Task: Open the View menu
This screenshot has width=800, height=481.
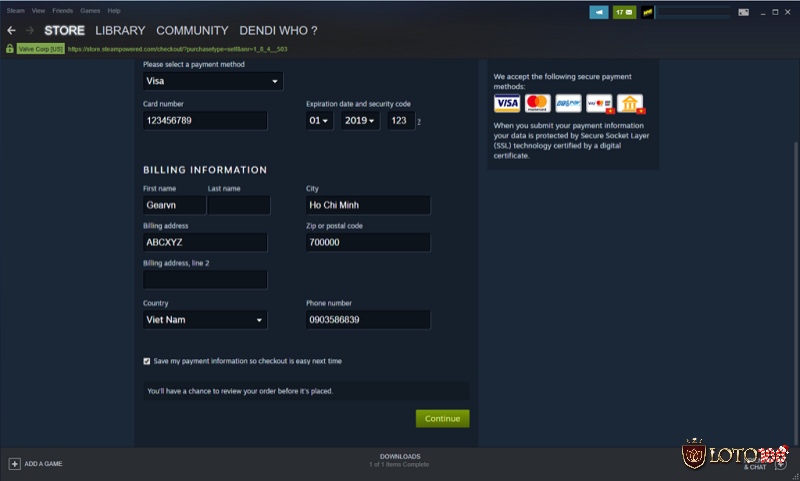Action: click(38, 11)
